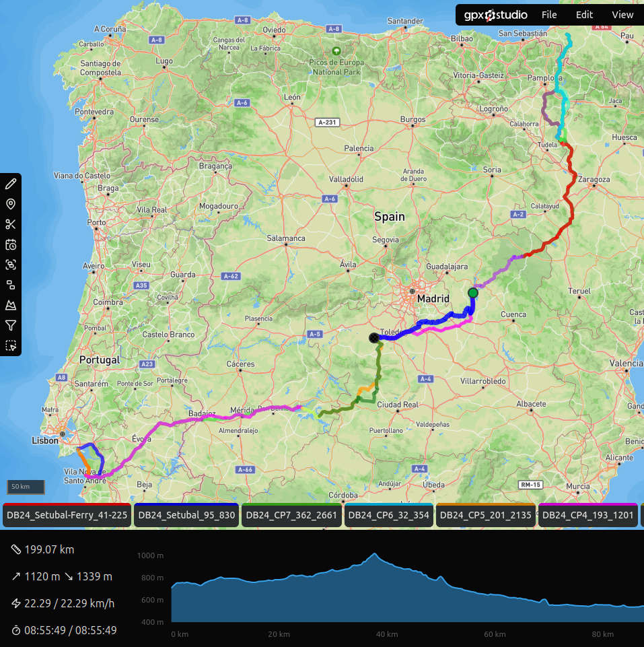
Task: Click the gpx.studio logo
Action: coord(495,15)
